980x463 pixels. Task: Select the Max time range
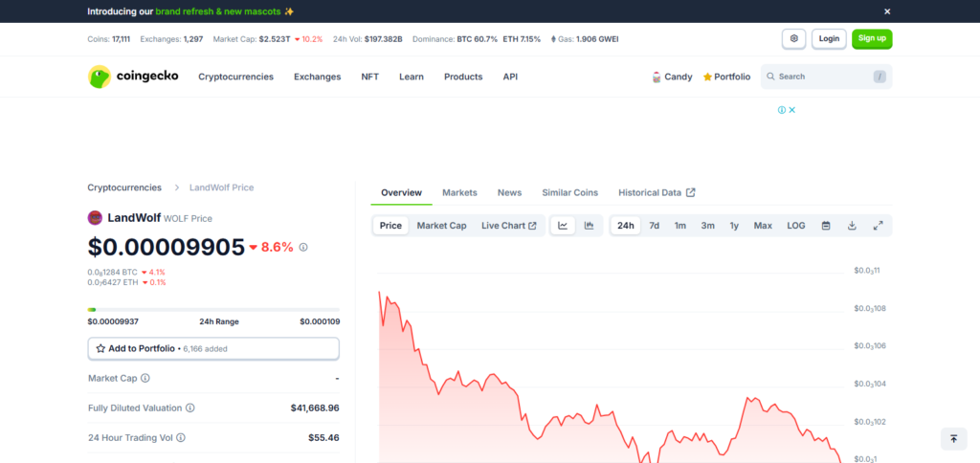763,226
